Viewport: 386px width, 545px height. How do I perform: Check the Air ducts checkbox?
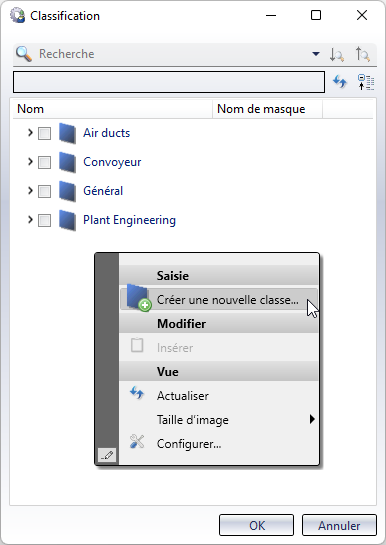[44, 133]
